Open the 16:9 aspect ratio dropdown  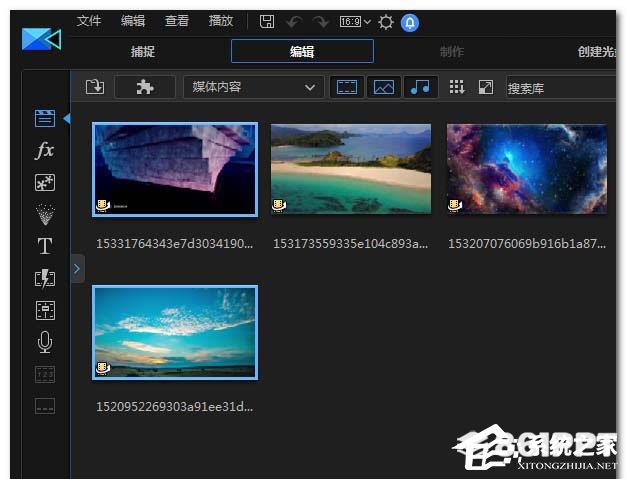pos(355,22)
